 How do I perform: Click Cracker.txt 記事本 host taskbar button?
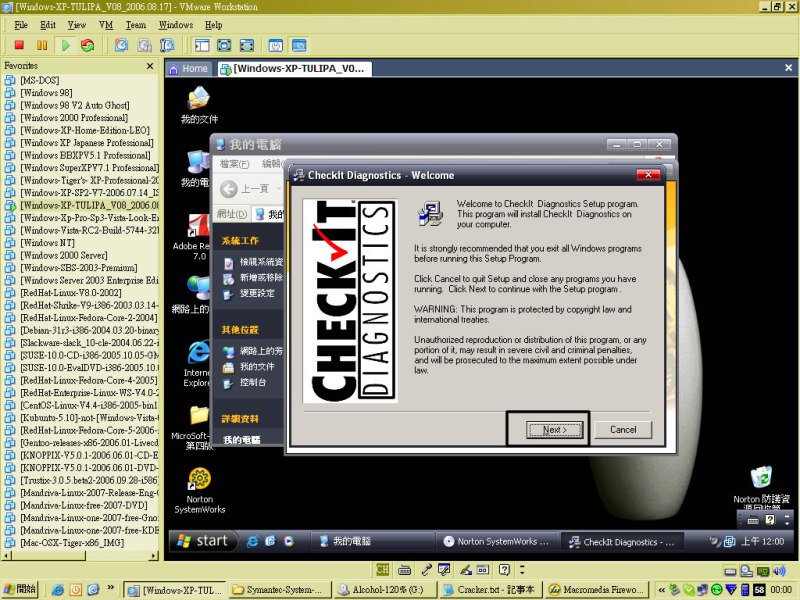(x=490, y=590)
